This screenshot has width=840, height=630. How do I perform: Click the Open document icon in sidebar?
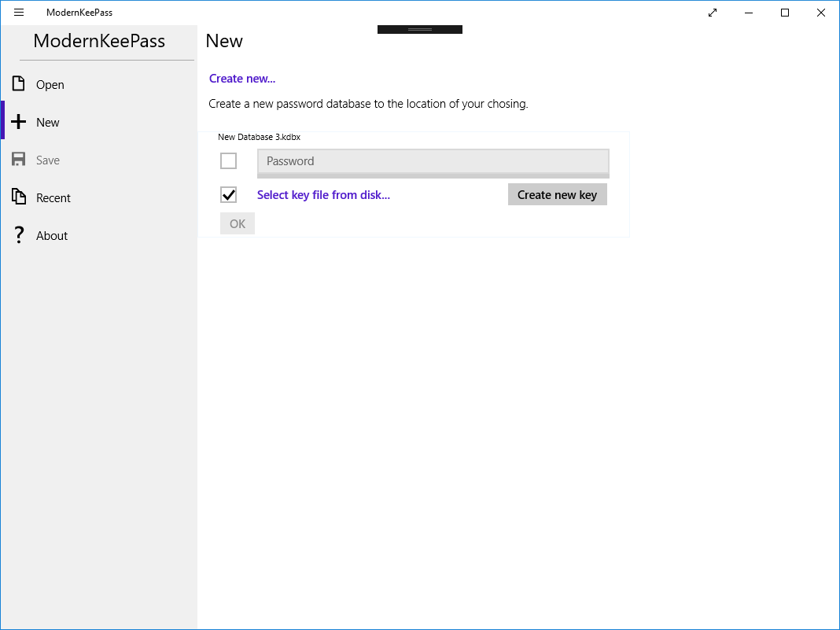click(19, 84)
